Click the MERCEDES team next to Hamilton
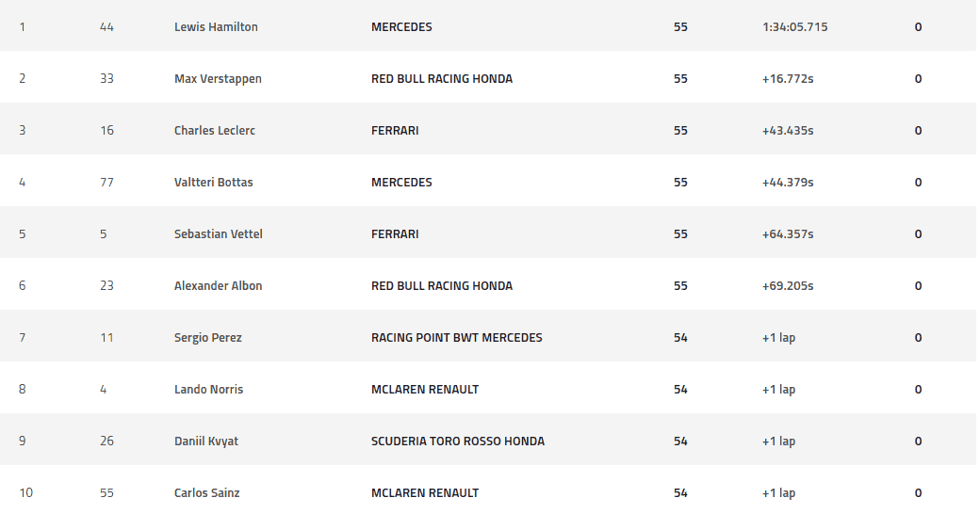The width and height of the screenshot is (980, 514). click(401, 27)
